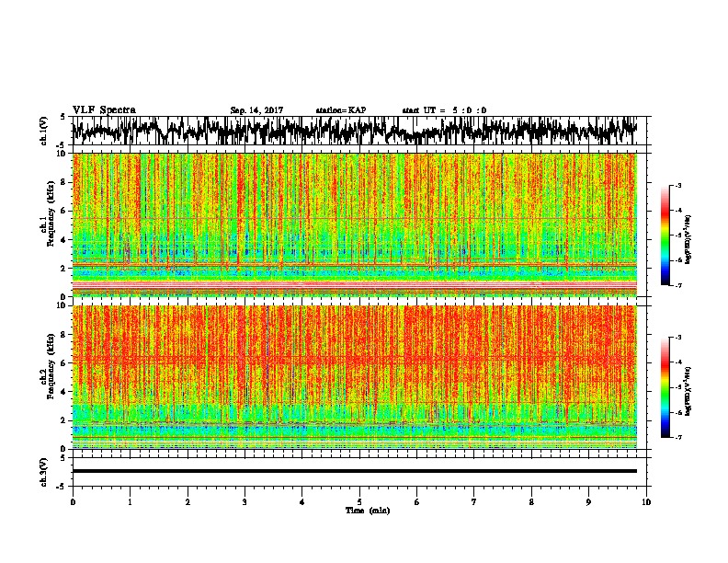Select the "ch.3(V)" axis label
Screen dimensions: 728x563
[44, 472]
